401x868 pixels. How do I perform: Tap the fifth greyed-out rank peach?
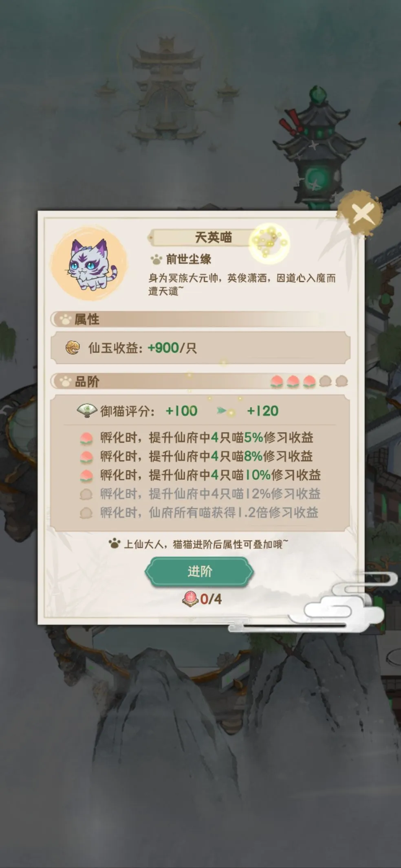pos(342,381)
